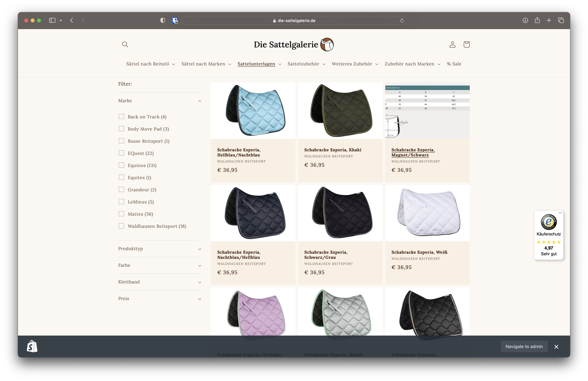Focus the die-sattelgalerie.de address bar
This screenshot has height=381, width=588.
tap(294, 20)
